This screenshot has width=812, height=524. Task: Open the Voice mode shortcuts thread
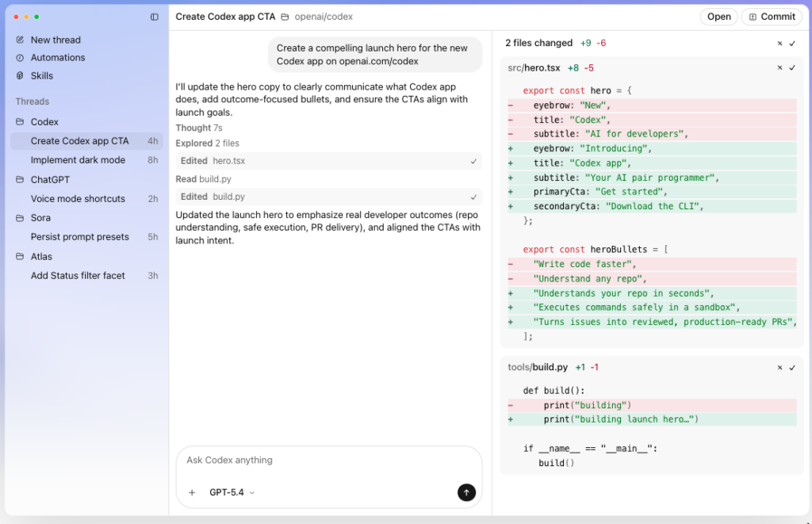(87, 199)
